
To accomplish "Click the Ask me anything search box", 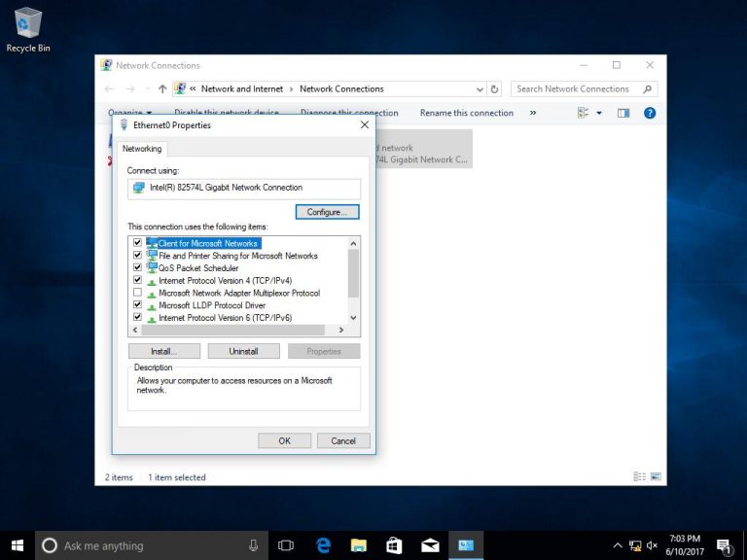I will coord(152,545).
